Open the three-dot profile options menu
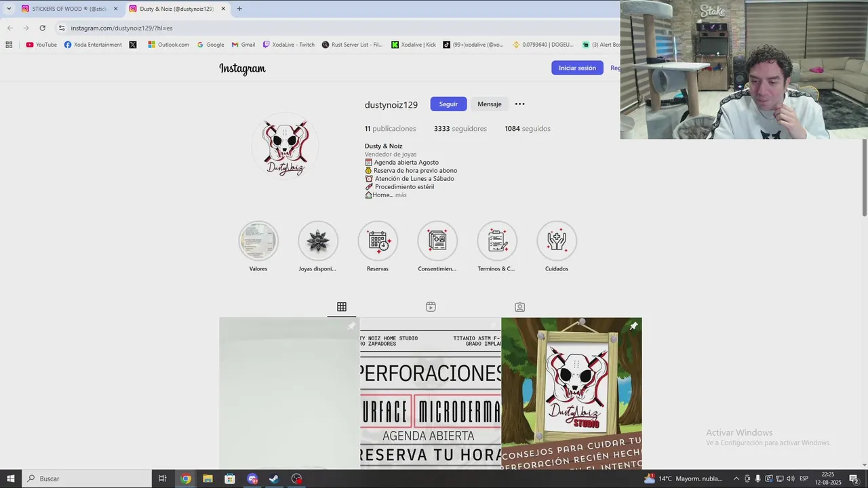Screen dimensions: 868x488 point(519,104)
